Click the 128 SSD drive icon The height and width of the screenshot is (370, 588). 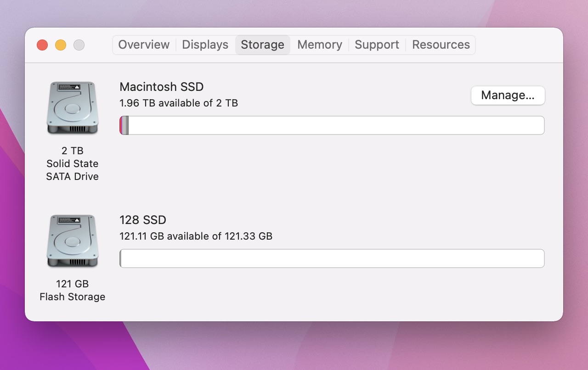point(72,241)
